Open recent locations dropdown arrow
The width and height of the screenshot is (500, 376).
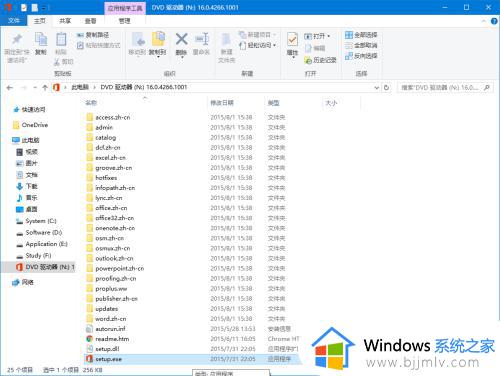pyautogui.click(x=35, y=88)
